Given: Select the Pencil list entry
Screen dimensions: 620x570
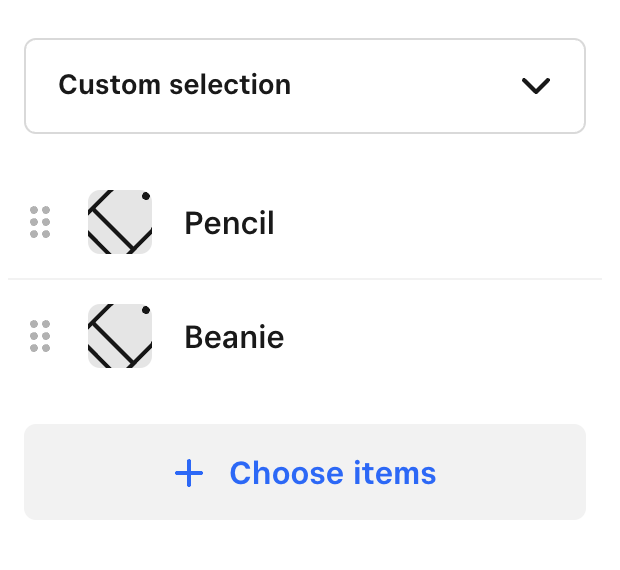Looking at the screenshot, I should (305, 222).
